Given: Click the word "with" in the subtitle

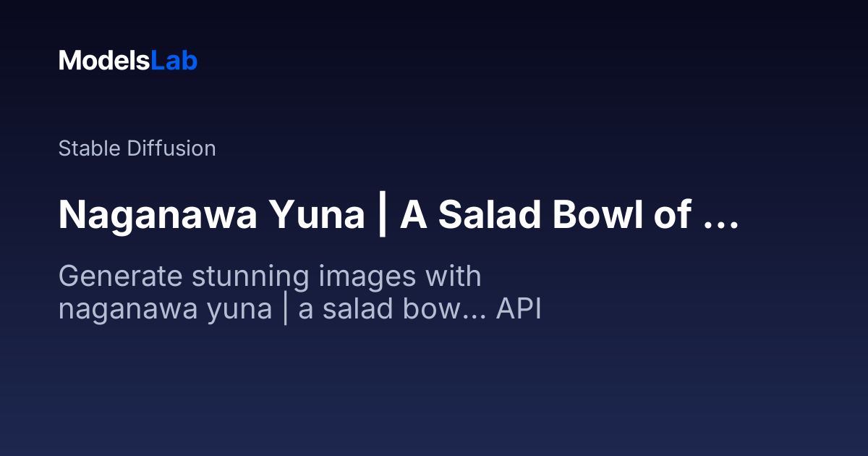Looking at the screenshot, I should 454,276.
